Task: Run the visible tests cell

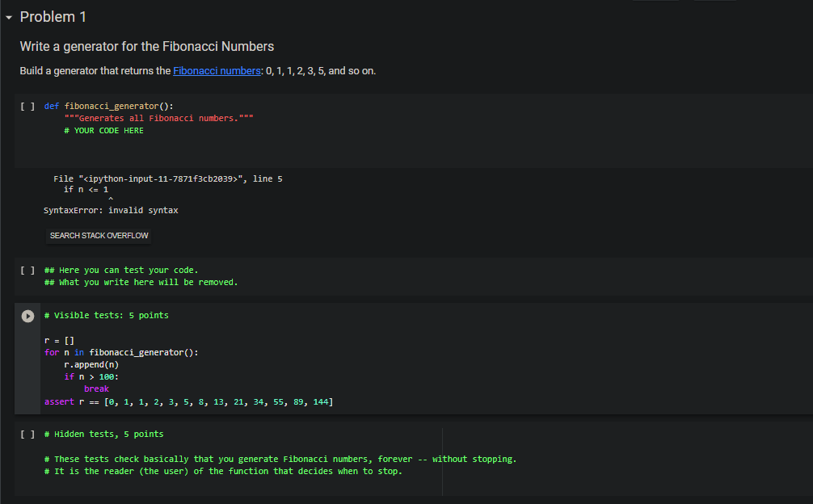Action: click(27, 316)
